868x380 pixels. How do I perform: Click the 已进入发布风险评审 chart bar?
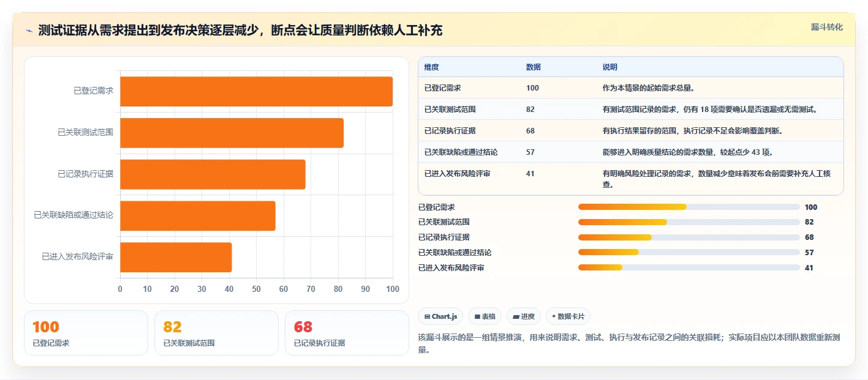pyautogui.click(x=176, y=257)
